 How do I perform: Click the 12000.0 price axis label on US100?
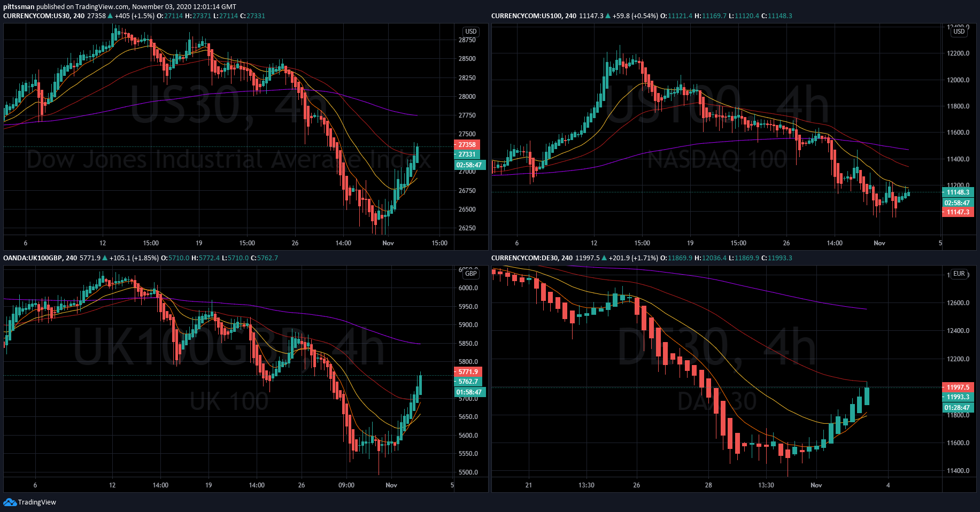958,80
